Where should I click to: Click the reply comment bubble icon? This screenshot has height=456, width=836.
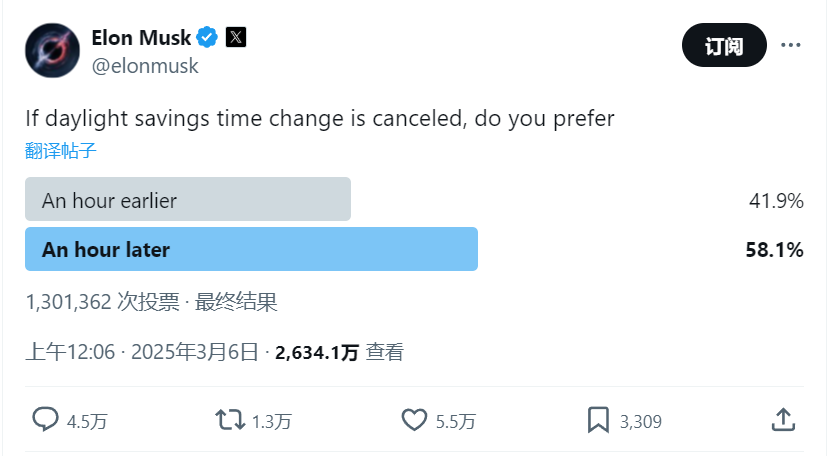(x=45, y=420)
